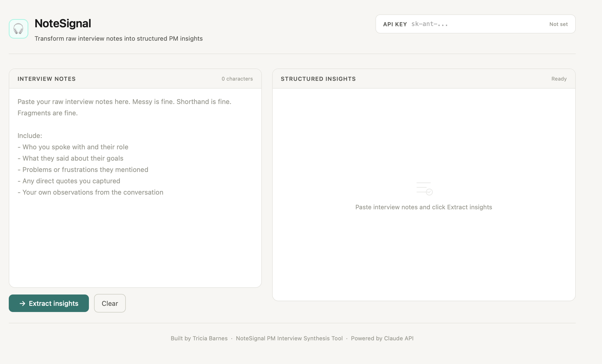This screenshot has width=602, height=364.
Task: Focus the API key input field
Action: click(477, 24)
